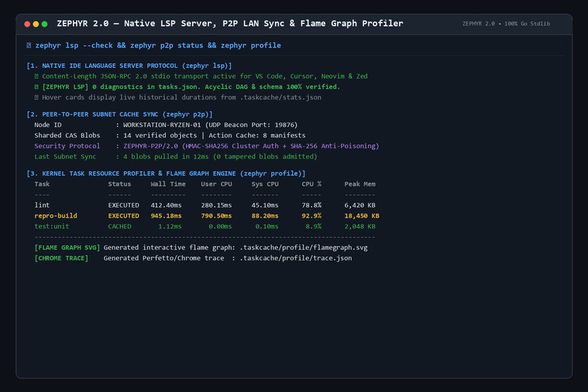Select the 'NATIVE IDE LANGUAGE SERVER PROTOCOL' heading

pyautogui.click(x=129, y=66)
